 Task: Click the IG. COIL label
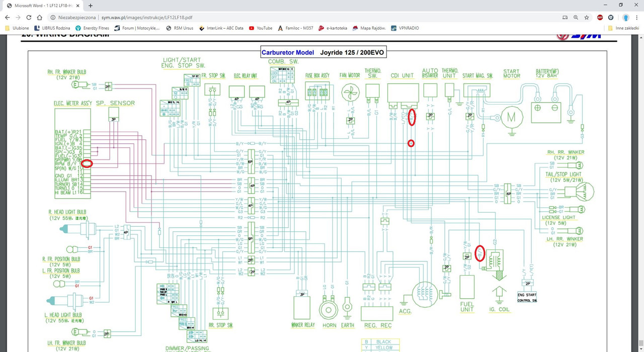tap(500, 309)
